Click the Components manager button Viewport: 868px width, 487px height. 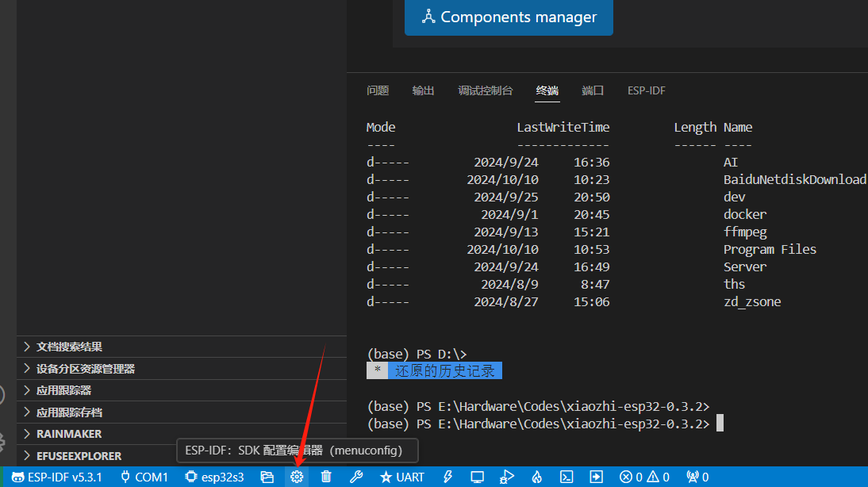(x=509, y=17)
